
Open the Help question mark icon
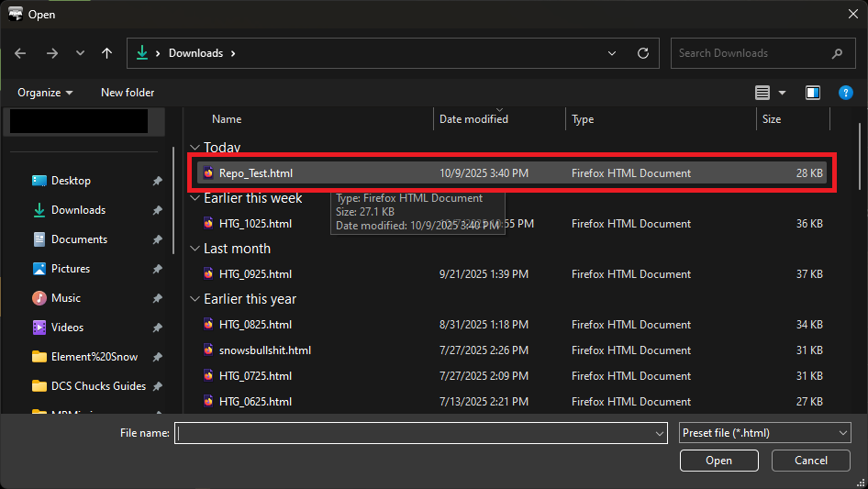845,93
